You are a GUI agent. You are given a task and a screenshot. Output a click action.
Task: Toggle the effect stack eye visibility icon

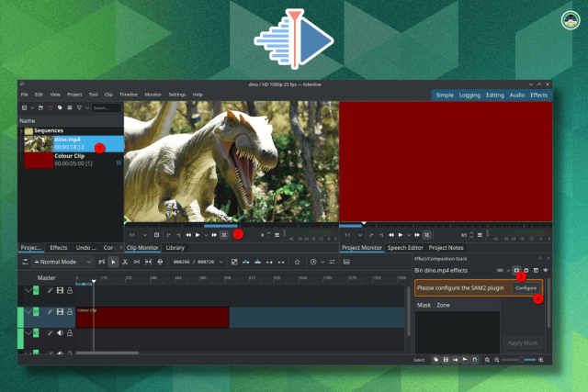coord(546,271)
